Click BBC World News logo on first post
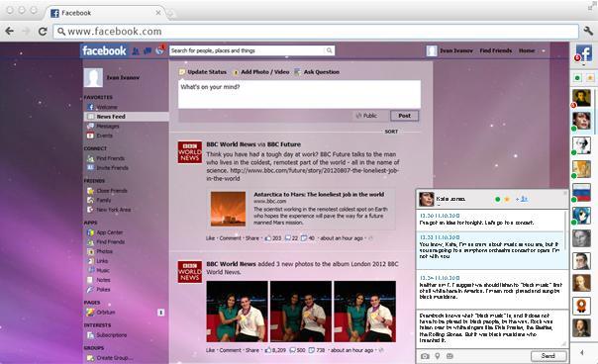The image size is (598, 364). (189, 152)
